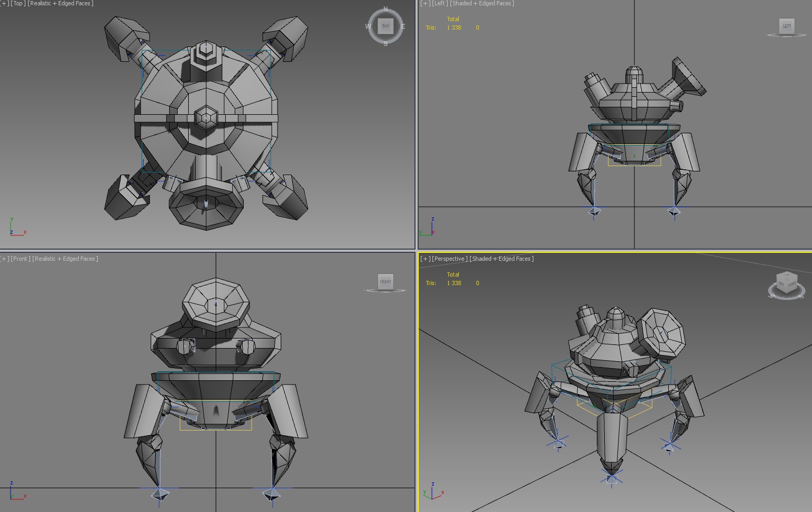Open the Perspective viewport 'Shaded + Edged Faces' menu
The image size is (812, 512).
(x=502, y=259)
